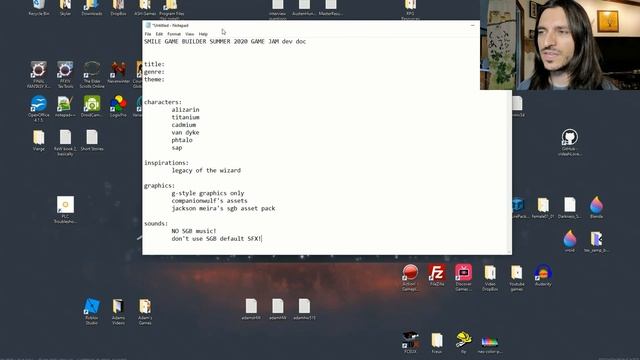Image resolution: width=640 pixels, height=360 pixels.
Task: Select the OpenOffice 4.1.5 shortcut
Action: 39,108
